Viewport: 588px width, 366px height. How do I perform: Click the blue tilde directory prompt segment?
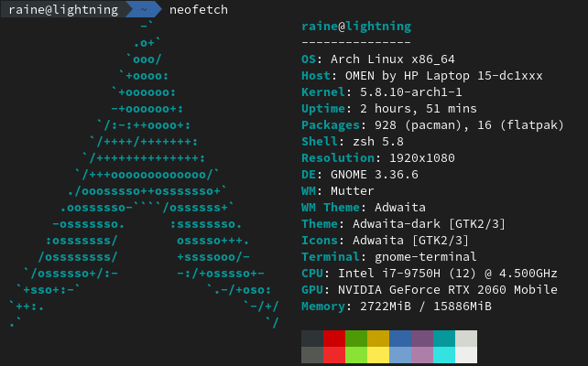[x=144, y=9]
